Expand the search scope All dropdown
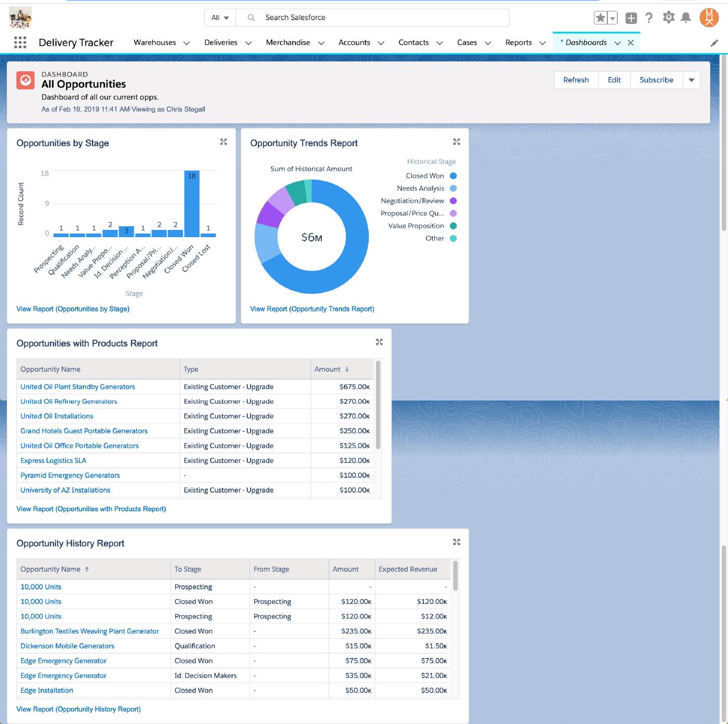 pos(220,18)
